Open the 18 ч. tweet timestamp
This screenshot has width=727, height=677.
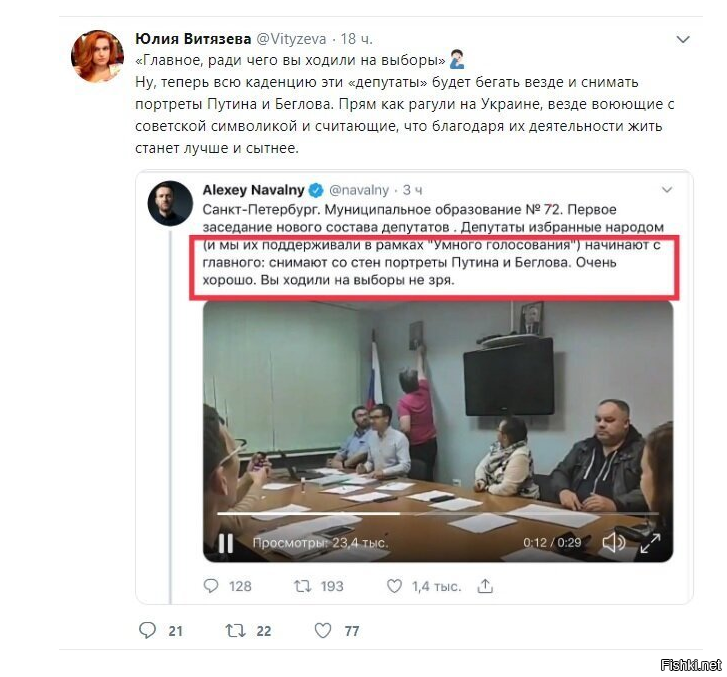[356, 39]
